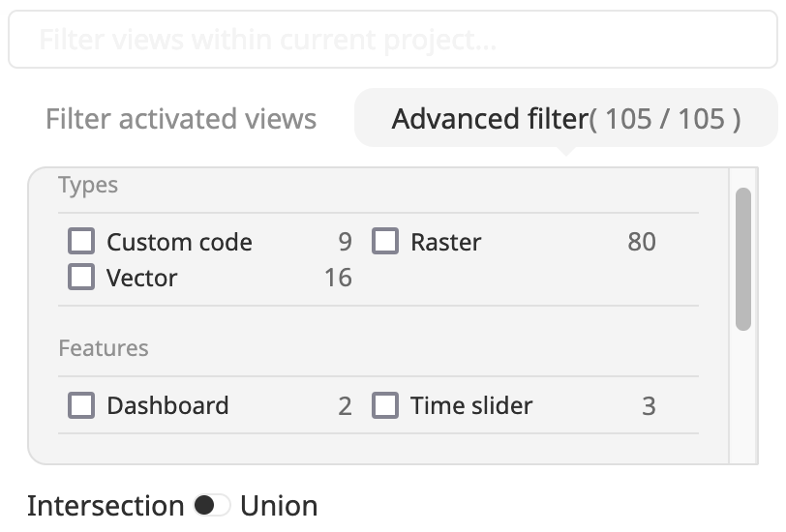This screenshot has width=786, height=532.
Task: Enable the Time slider checkbox
Action: [385, 405]
